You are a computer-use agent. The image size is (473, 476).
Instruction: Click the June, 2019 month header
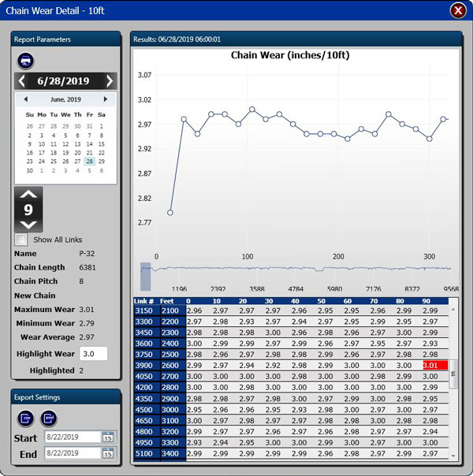(x=65, y=99)
